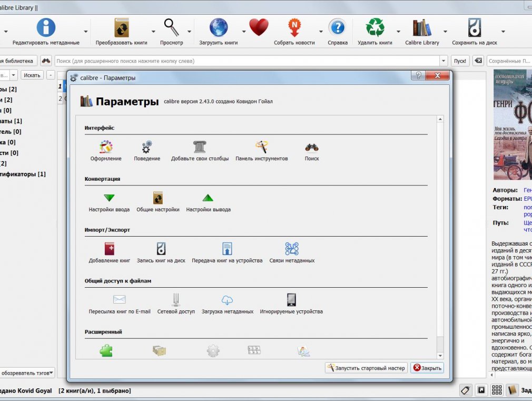Expand the Редактировать метаданные dropdown arrow
This screenshot has width=532, height=401.
click(86, 32)
